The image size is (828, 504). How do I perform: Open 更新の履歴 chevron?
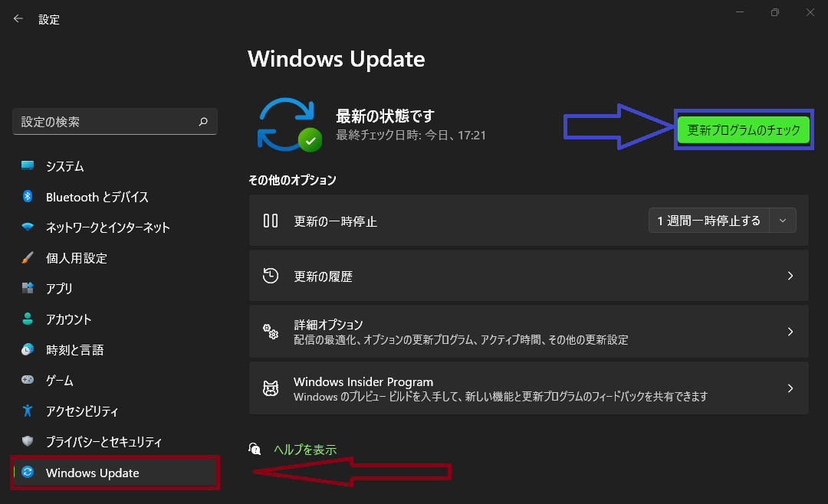tap(790, 276)
